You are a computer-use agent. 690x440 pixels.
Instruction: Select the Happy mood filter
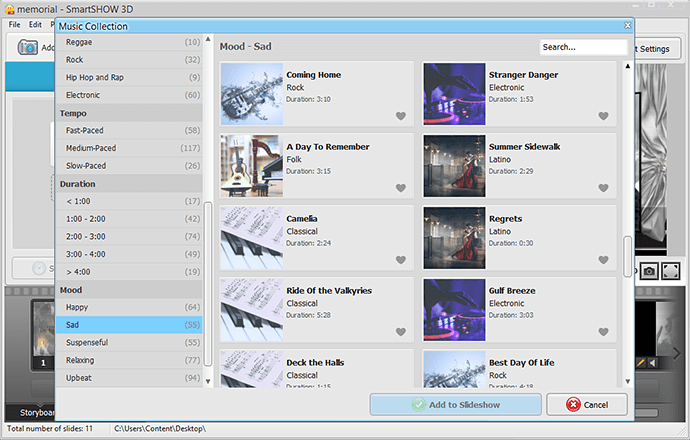pyautogui.click(x=129, y=307)
